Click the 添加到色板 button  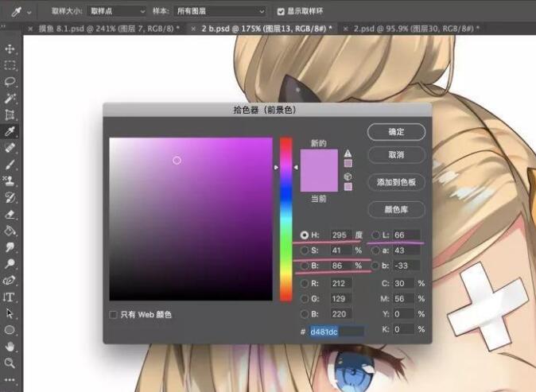[x=397, y=182]
